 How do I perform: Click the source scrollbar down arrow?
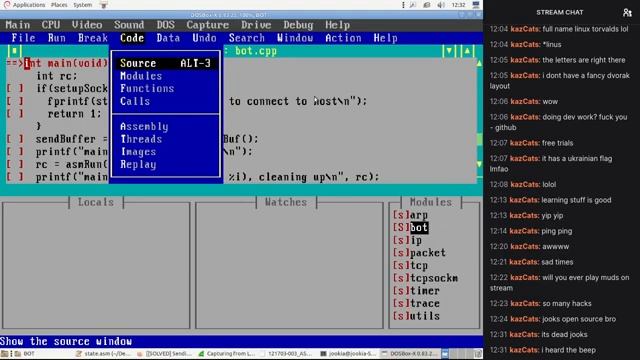pyautogui.click(x=480, y=164)
